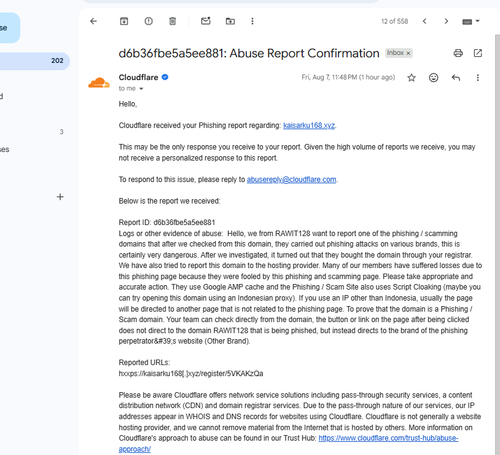Star the Cloudflare message
The width and height of the screenshot is (500, 455).
pyautogui.click(x=412, y=78)
